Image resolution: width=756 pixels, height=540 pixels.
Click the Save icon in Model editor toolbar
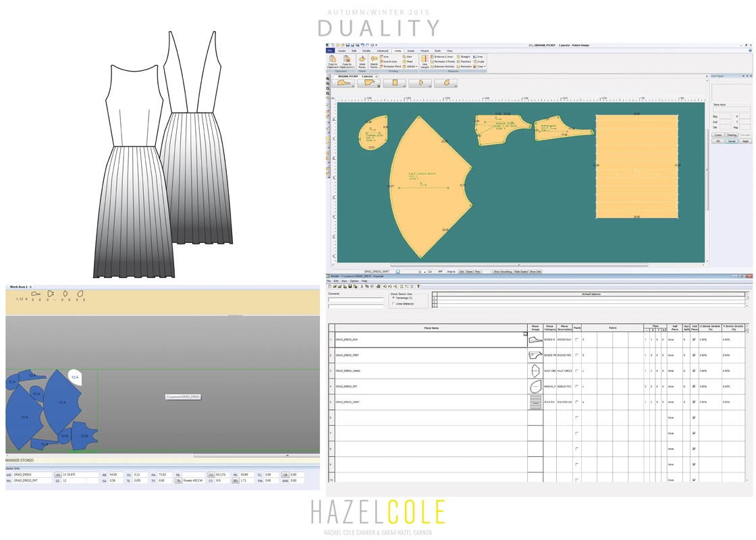(350, 286)
